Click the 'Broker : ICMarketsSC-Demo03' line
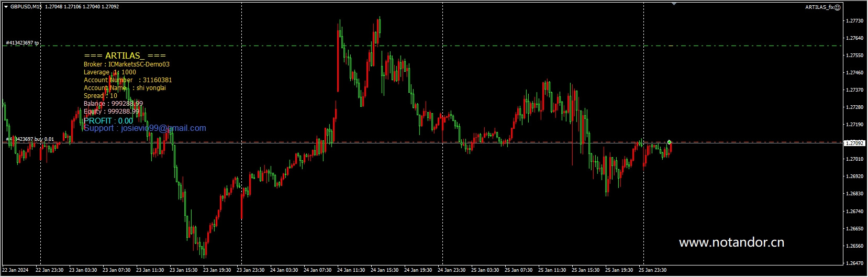Image resolution: width=868 pixels, height=277 pixels. point(127,64)
